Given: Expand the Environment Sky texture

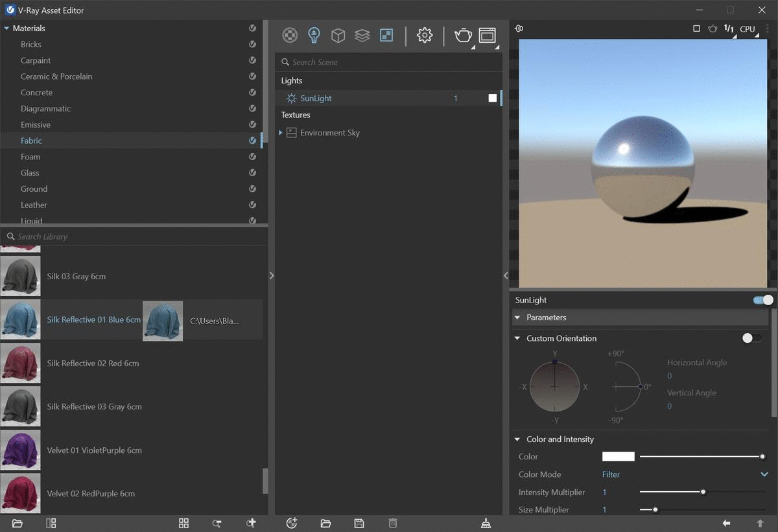Looking at the screenshot, I should (281, 132).
